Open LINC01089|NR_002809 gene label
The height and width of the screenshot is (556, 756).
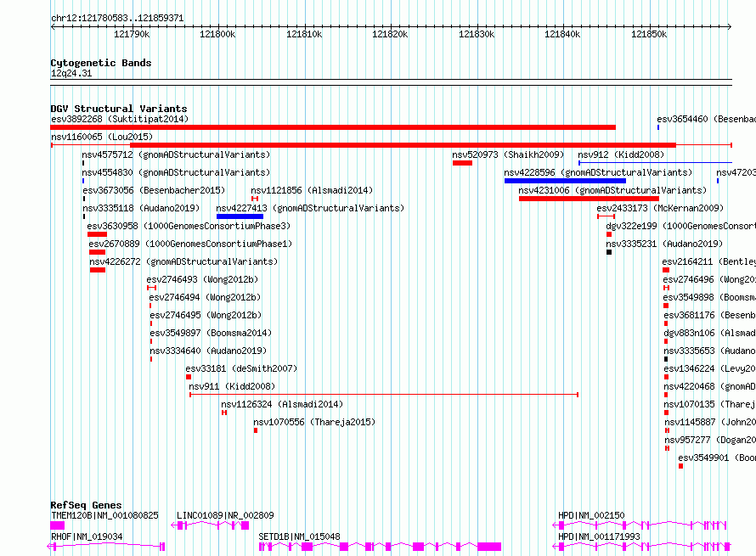(225, 515)
